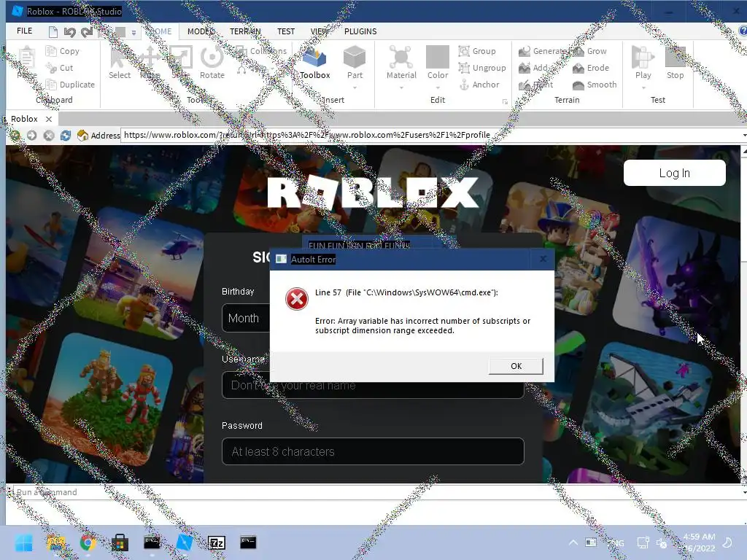Screen dimensions: 747x560
Task: Click the New file icon in quick access
Action: point(53,32)
